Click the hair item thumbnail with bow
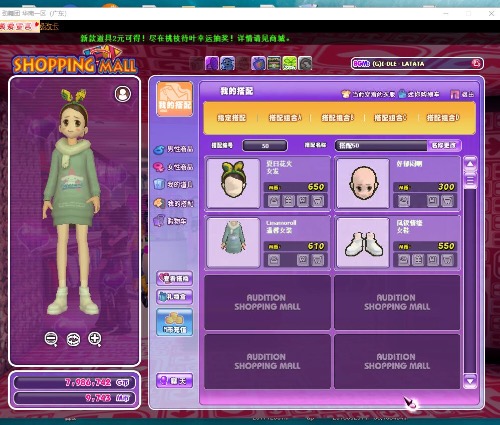Screen dimensions: 500x425 click(233, 183)
